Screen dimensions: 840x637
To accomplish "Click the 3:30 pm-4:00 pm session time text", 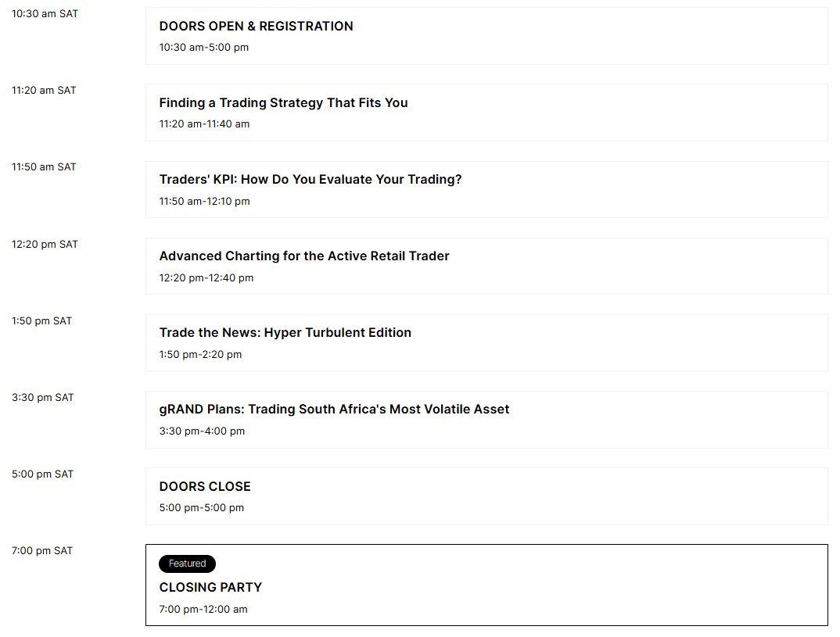I will (x=202, y=431).
